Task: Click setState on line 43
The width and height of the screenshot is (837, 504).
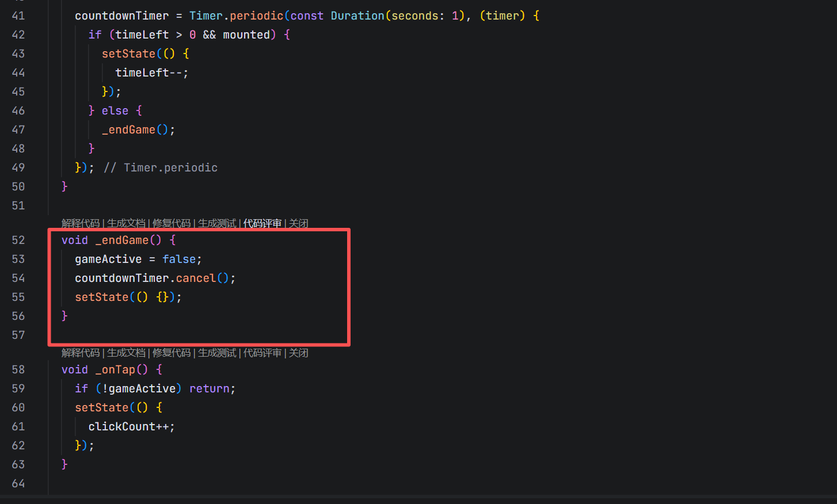Action: click(x=129, y=54)
